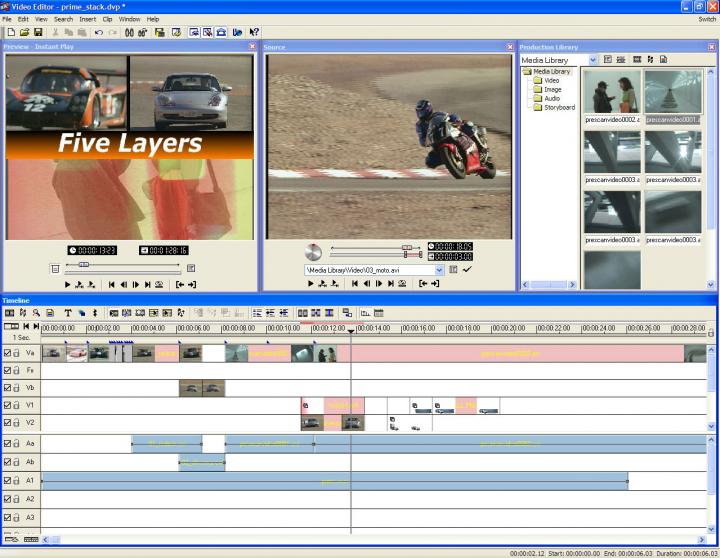720x558 pixels.
Task: Open the source file path dropdown
Action: point(439,270)
